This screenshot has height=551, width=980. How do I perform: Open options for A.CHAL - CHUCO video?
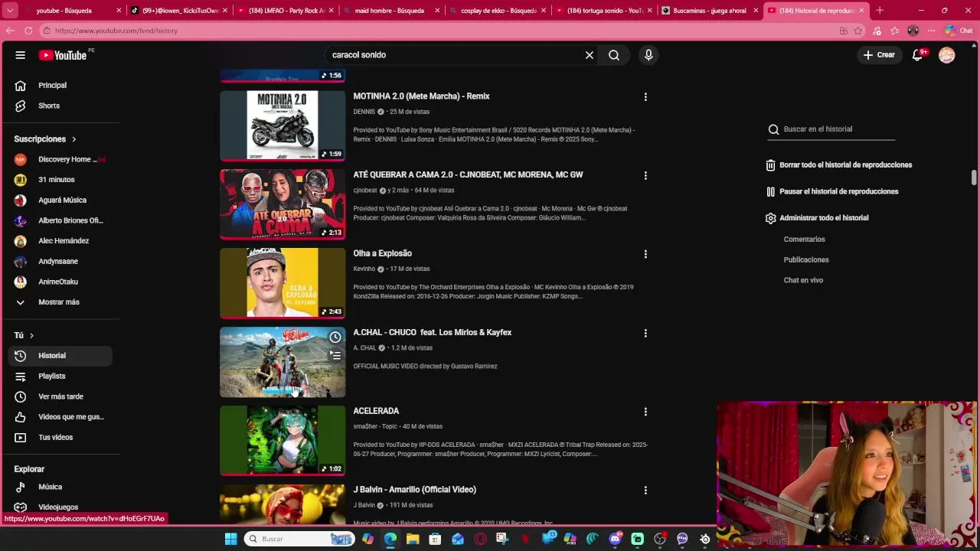click(x=645, y=333)
